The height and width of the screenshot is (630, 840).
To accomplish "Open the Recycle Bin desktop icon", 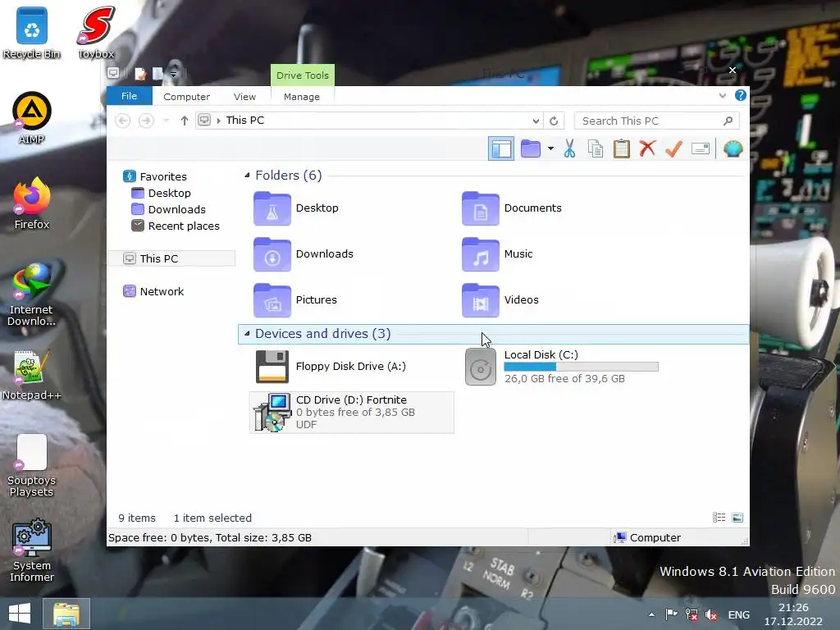I will (x=32, y=33).
